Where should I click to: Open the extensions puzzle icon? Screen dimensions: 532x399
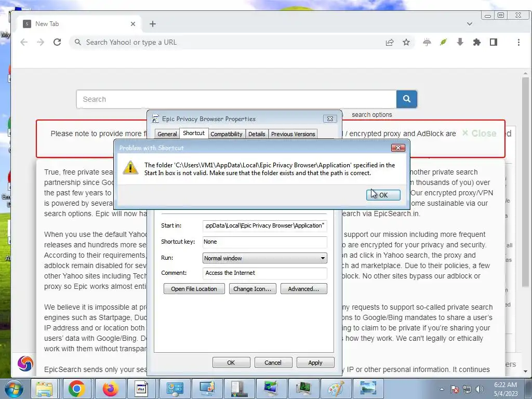point(477,42)
